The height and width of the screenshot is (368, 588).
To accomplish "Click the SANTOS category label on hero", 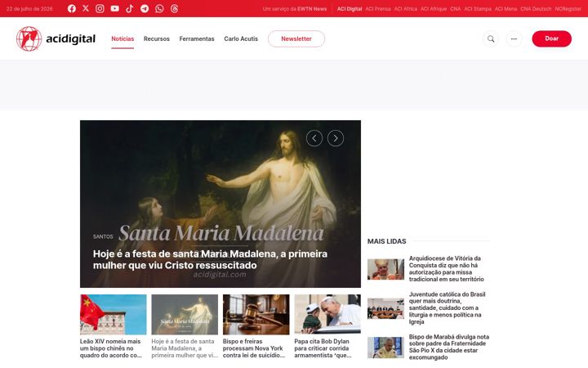I will pos(103,236).
